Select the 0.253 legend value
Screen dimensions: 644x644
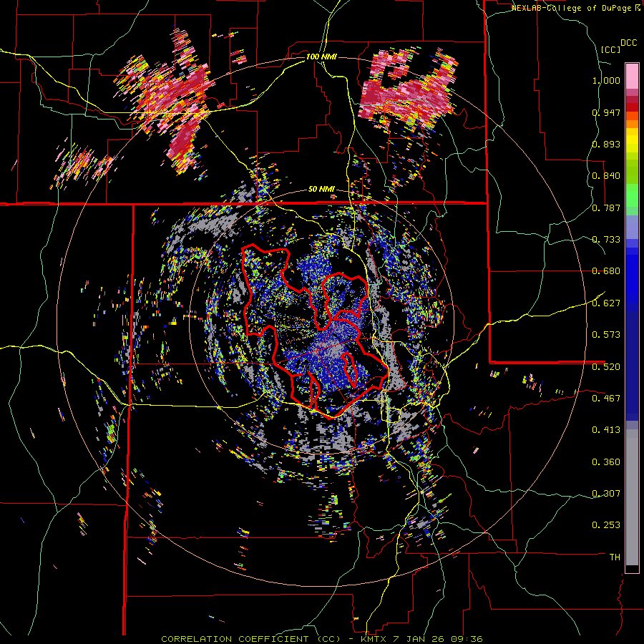(x=606, y=525)
